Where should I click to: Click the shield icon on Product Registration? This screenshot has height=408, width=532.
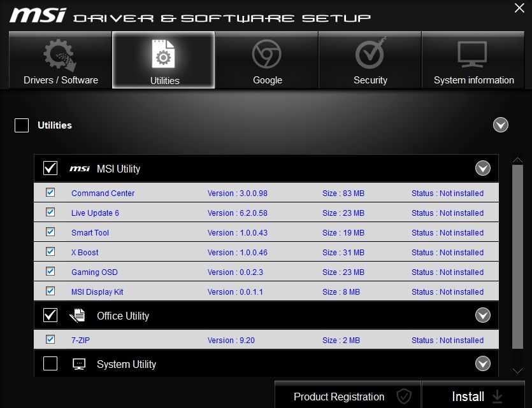(x=404, y=396)
